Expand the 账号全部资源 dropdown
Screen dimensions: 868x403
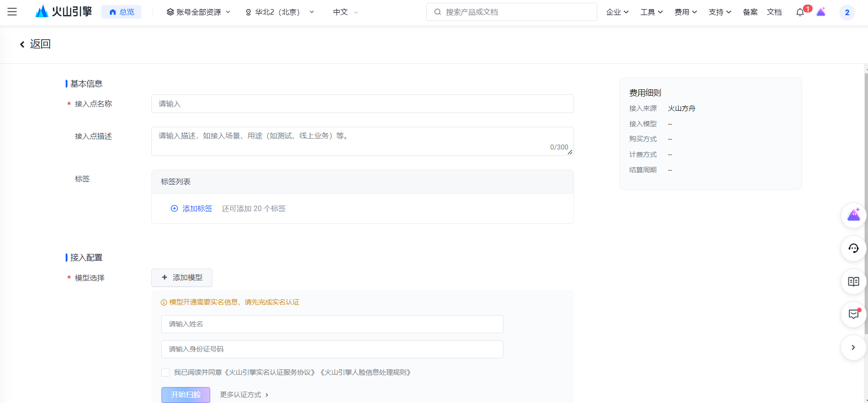click(198, 12)
